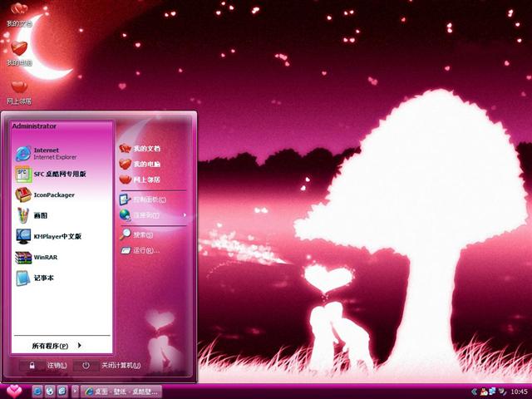
Task: Open KMPlayer中文版 from the Start menu
Action: coord(57,236)
